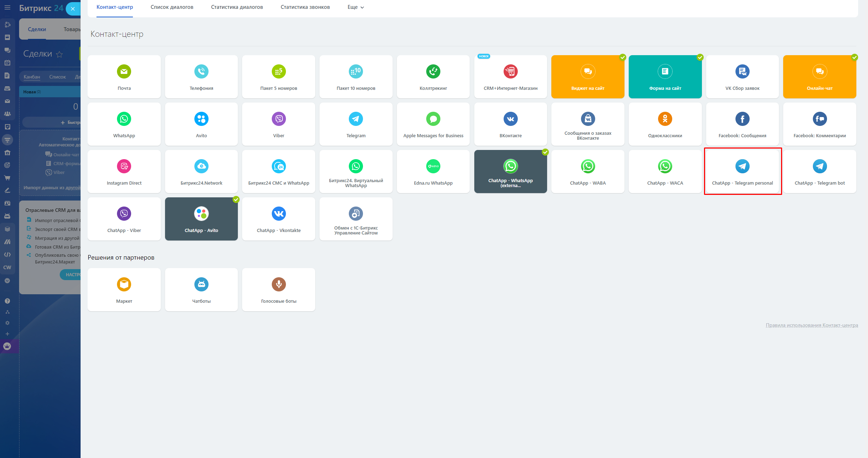The width and height of the screenshot is (868, 458).
Task: Open the connected Форма на сайт tile
Action: 665,77
